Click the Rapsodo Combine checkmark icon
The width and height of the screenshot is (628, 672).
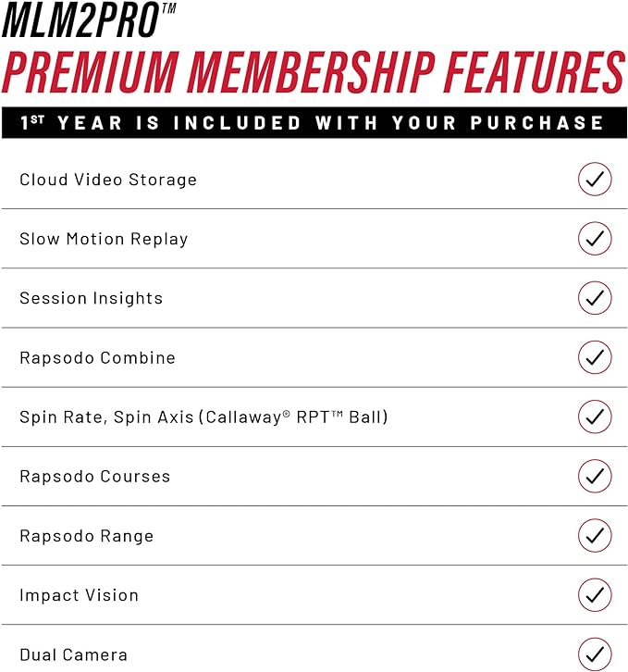point(595,357)
